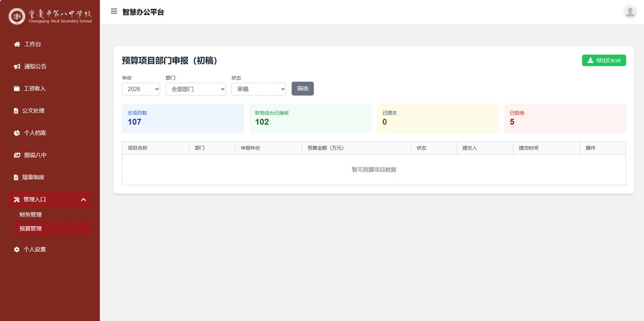Open the 状态 dropdown showing 草稿
The height and width of the screenshot is (321, 644).
(x=258, y=89)
